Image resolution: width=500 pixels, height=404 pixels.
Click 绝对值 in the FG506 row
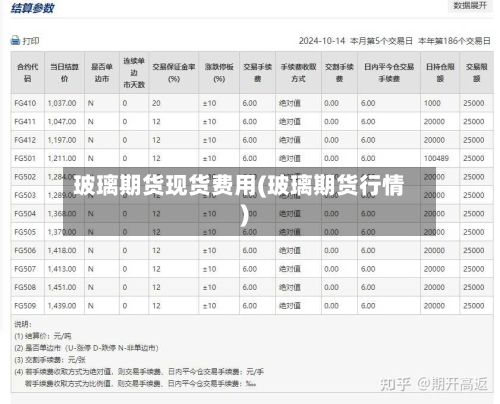click(290, 250)
